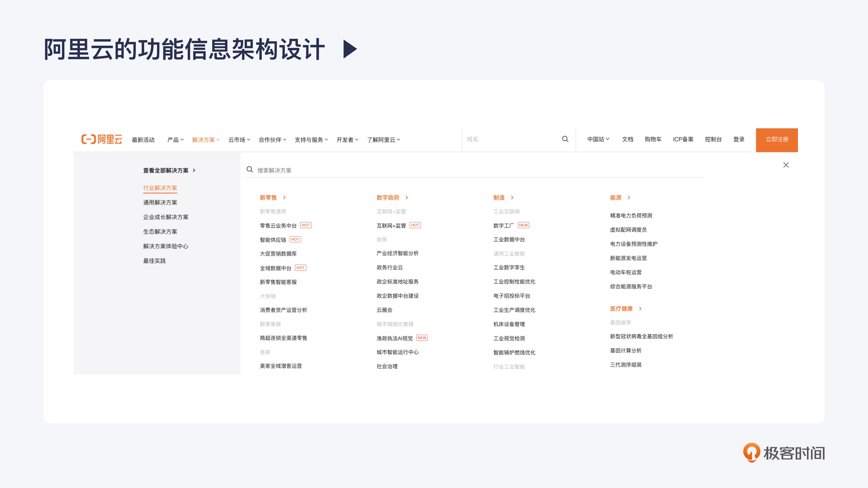Open 商超连锁全渠道零售 solution
The image size is (868, 488).
pos(283,338)
